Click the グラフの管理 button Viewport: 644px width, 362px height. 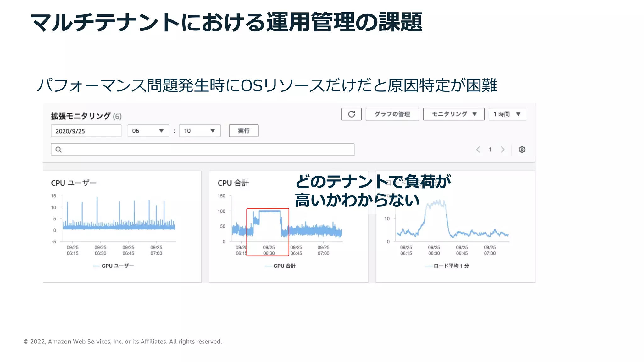(x=392, y=114)
